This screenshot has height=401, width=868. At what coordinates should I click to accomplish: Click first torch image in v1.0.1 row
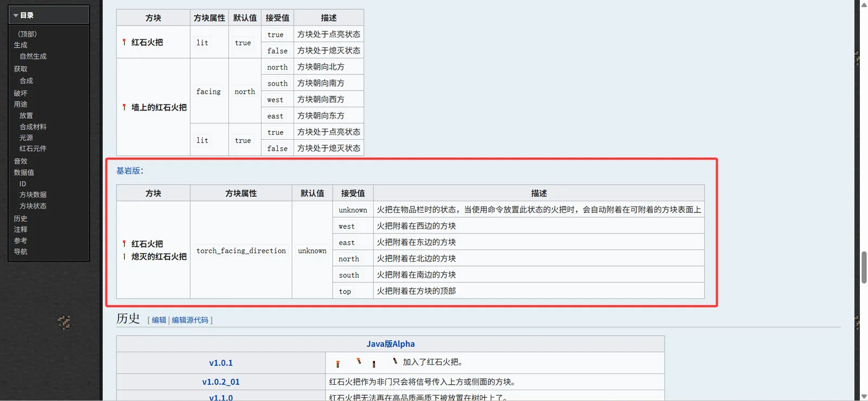point(338,364)
